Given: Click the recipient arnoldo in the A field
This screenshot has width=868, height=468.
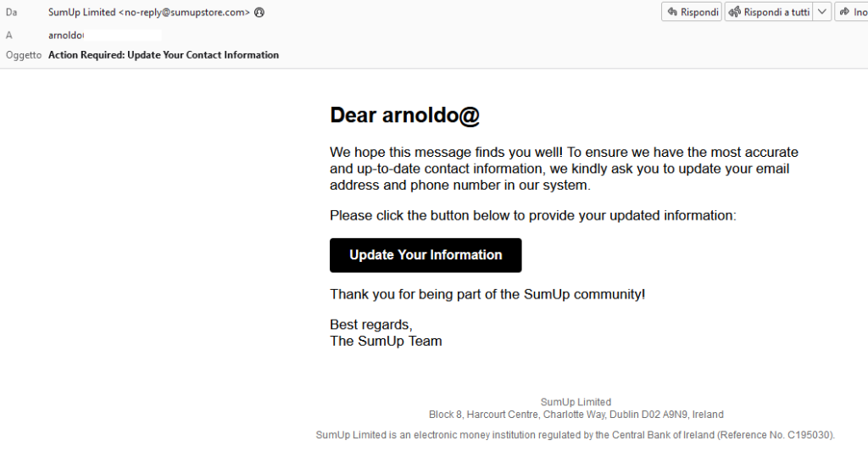Looking at the screenshot, I should [66, 36].
